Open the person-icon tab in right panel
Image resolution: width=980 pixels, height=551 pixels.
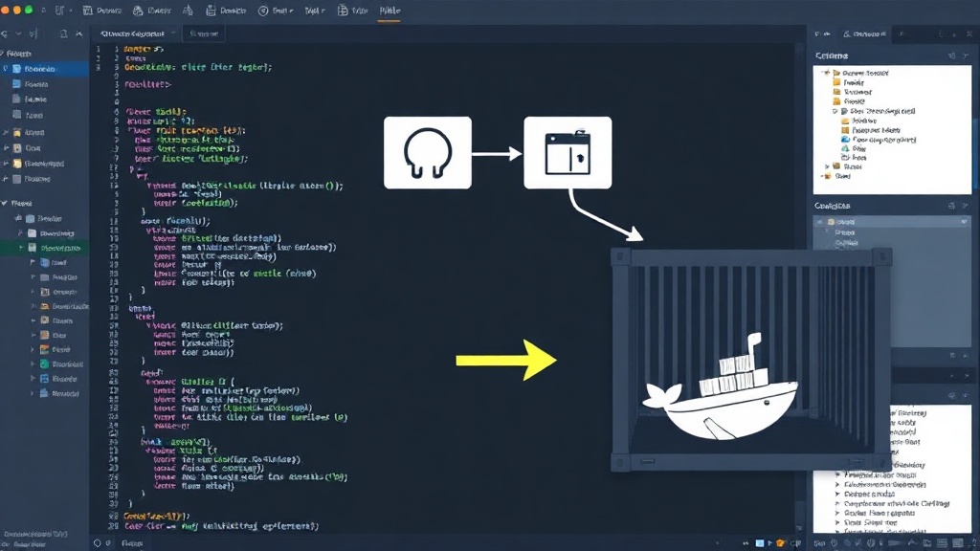[864, 33]
